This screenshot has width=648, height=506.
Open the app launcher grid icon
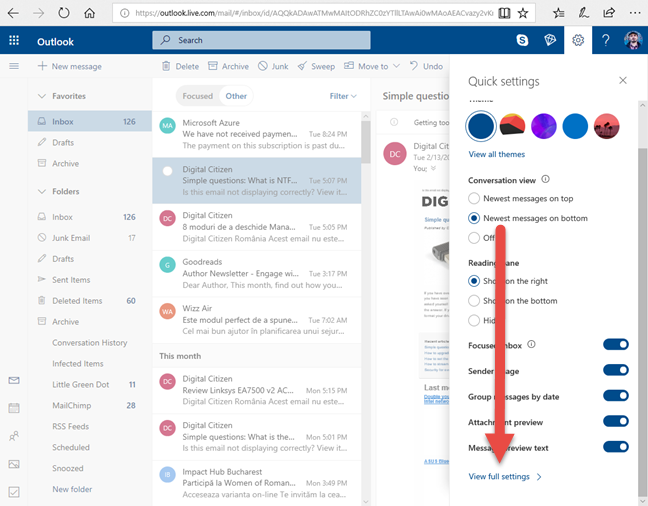coord(14,40)
